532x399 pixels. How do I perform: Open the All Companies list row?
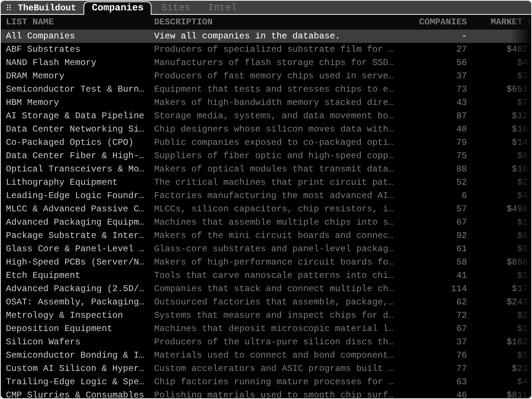click(x=266, y=36)
